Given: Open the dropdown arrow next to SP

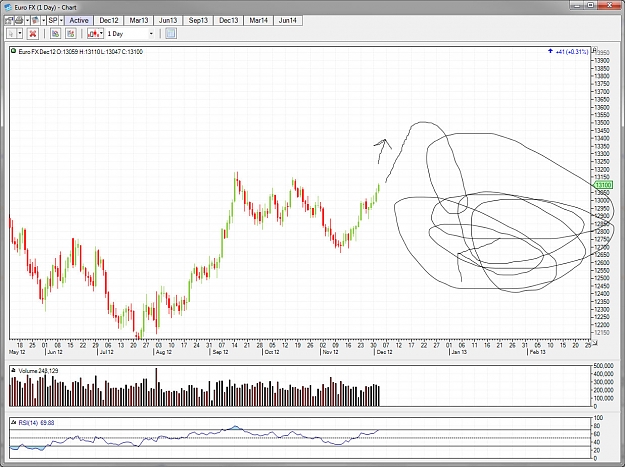Looking at the screenshot, I should point(61,20).
